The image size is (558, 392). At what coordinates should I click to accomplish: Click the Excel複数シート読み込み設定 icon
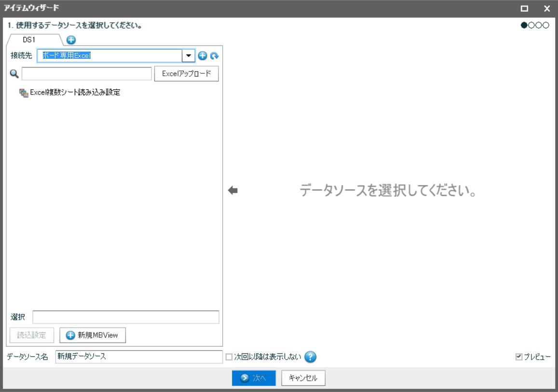click(x=23, y=93)
